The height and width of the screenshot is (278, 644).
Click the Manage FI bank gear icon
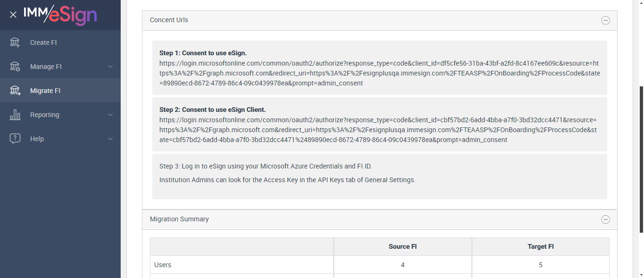[x=15, y=67]
